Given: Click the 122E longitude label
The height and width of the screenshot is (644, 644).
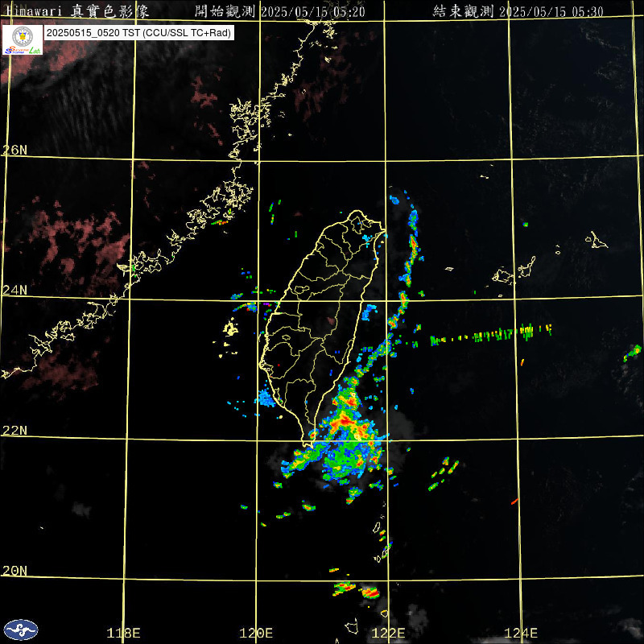Looking at the screenshot, I should point(388,633).
